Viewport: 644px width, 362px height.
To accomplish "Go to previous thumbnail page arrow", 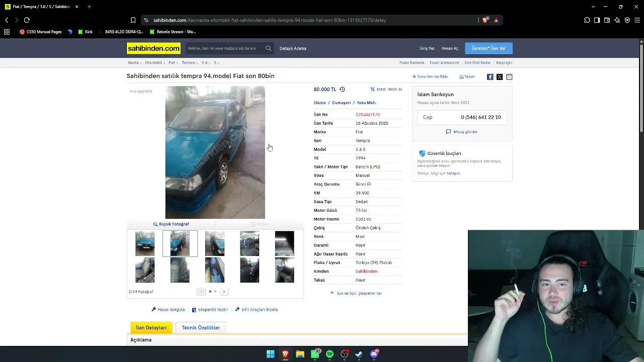I will click(x=201, y=292).
